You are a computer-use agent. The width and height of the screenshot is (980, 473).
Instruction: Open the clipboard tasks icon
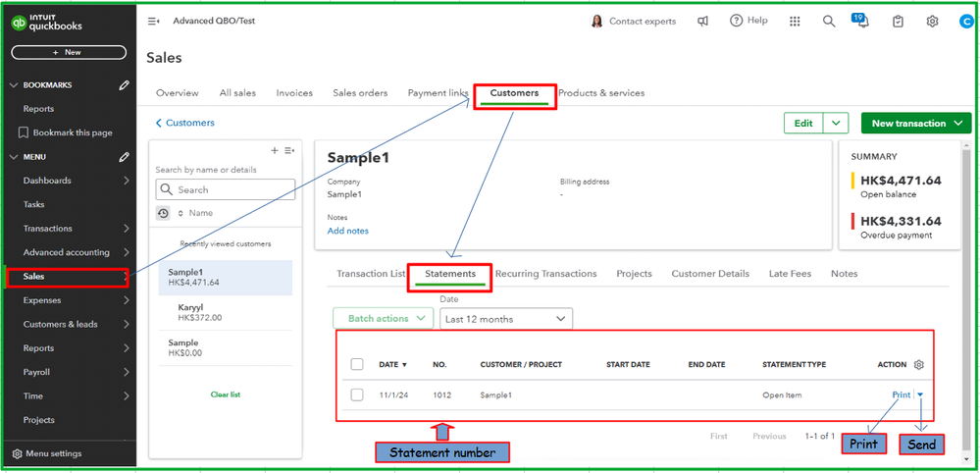click(x=899, y=22)
